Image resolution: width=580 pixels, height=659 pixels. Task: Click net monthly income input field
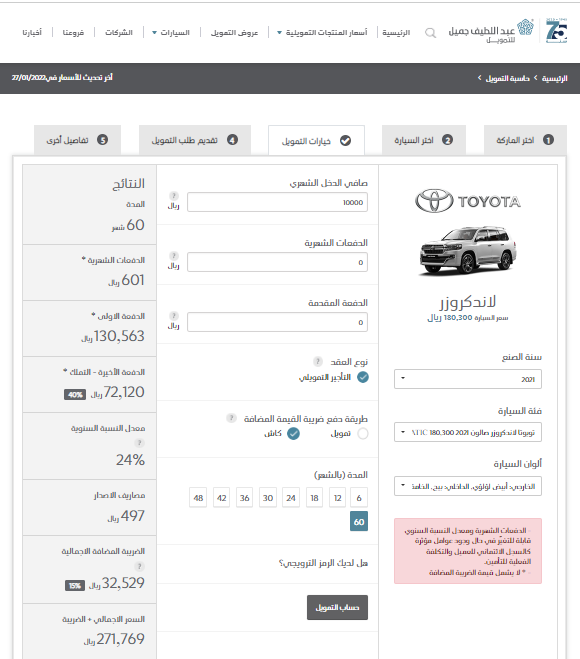tap(277, 202)
